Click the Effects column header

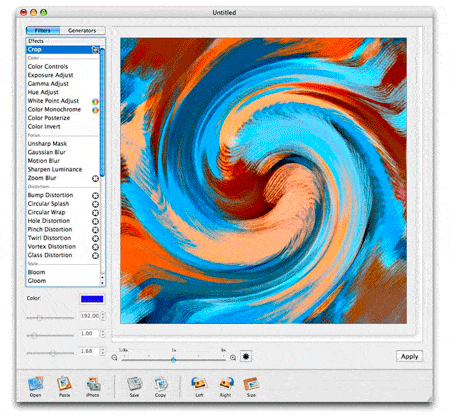[66, 41]
